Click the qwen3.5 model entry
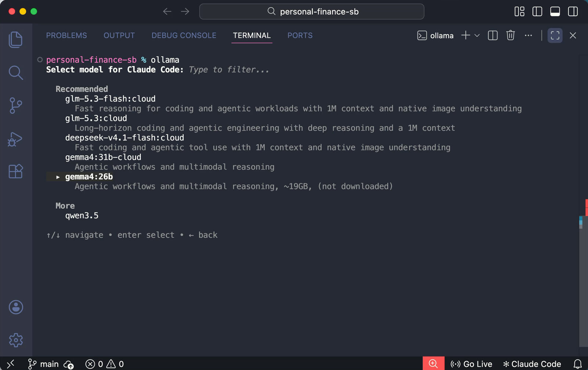Screen dimensions: 588x370 point(82,215)
